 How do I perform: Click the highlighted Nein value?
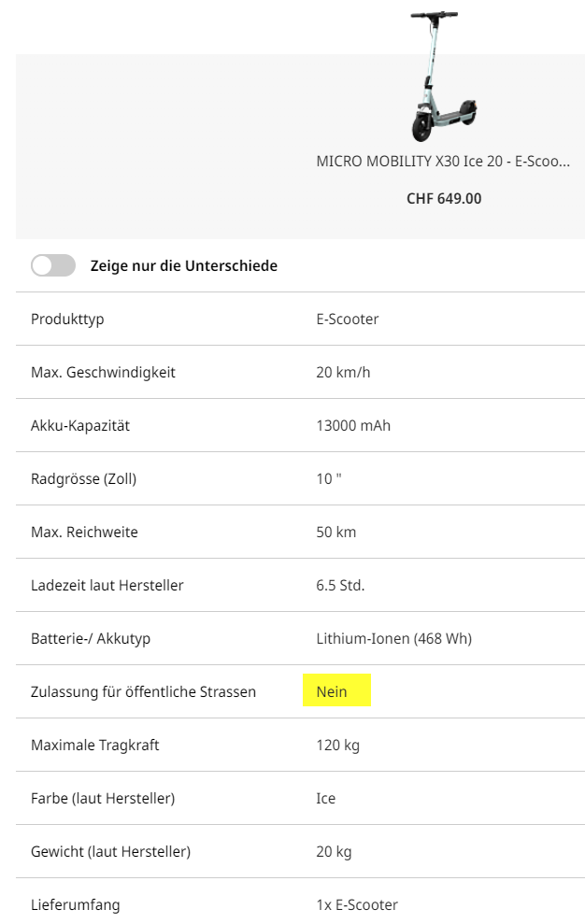(332, 691)
